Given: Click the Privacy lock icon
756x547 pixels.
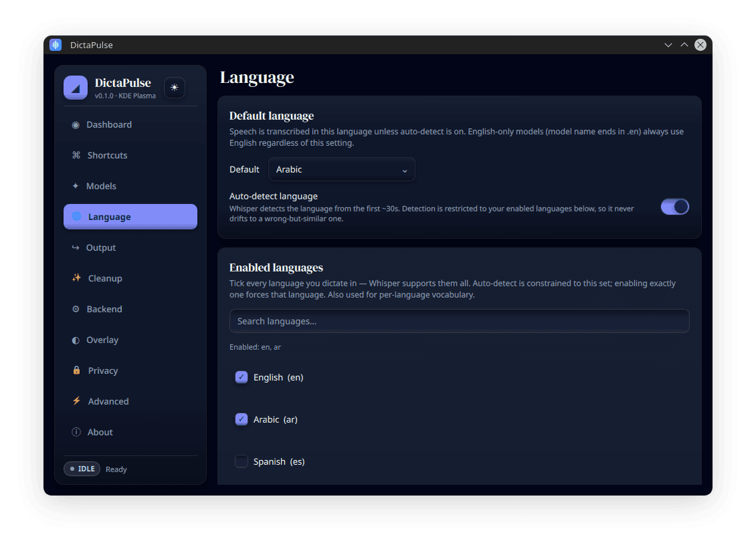Looking at the screenshot, I should click(x=77, y=370).
